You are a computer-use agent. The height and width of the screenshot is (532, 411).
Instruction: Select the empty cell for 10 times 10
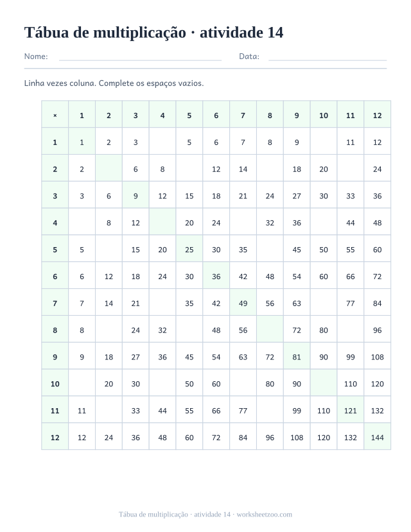pyautogui.click(x=324, y=384)
